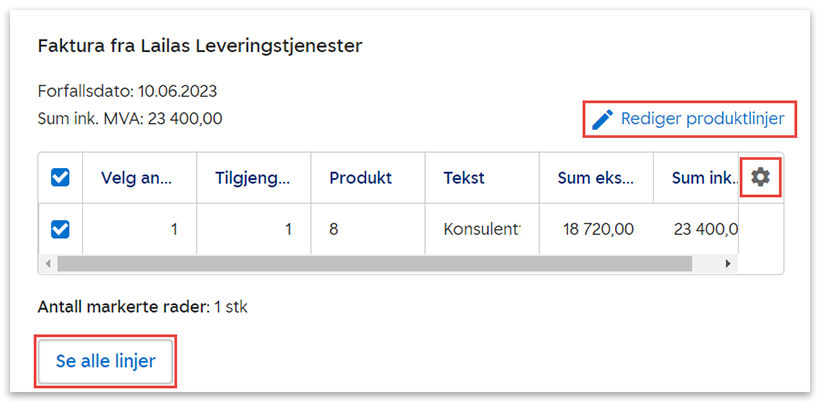Click the Tekst column header
820x402 pixels.
point(464,178)
